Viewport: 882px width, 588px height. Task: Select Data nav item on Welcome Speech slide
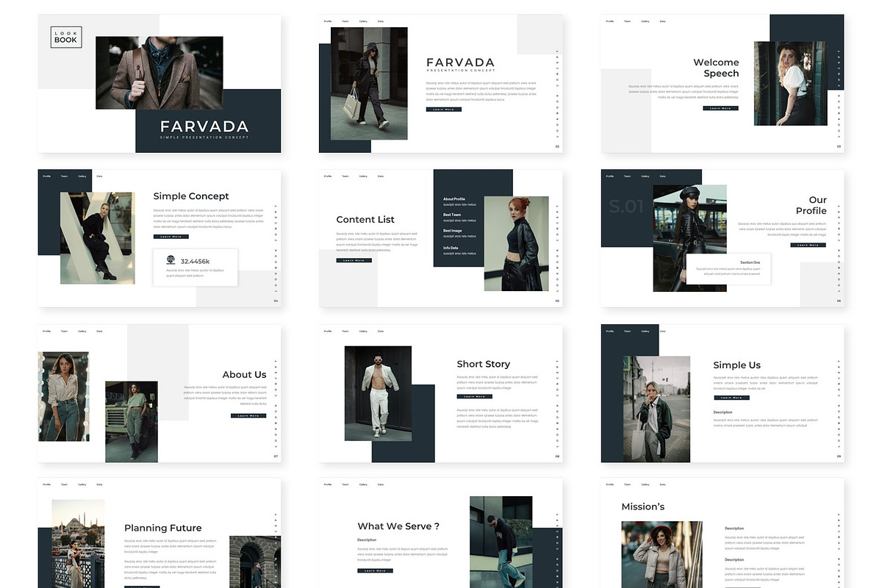click(x=662, y=21)
